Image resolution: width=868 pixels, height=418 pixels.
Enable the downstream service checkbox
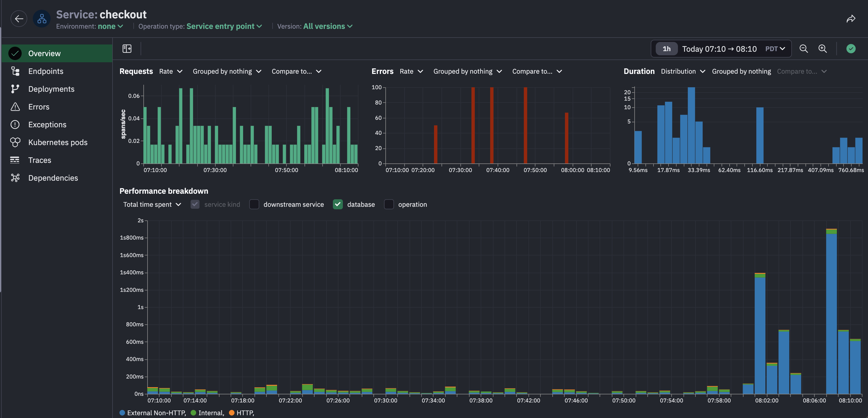click(254, 204)
